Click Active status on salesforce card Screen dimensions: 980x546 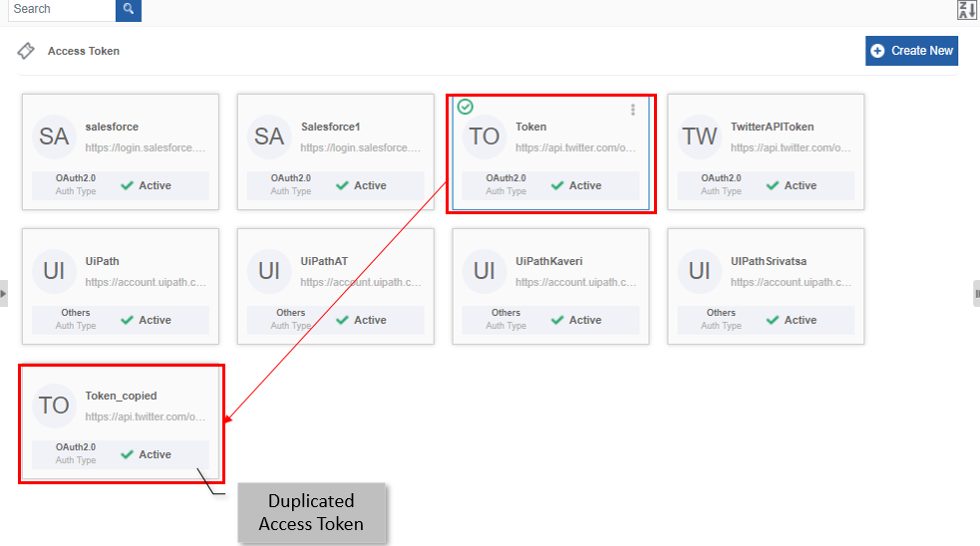click(146, 185)
